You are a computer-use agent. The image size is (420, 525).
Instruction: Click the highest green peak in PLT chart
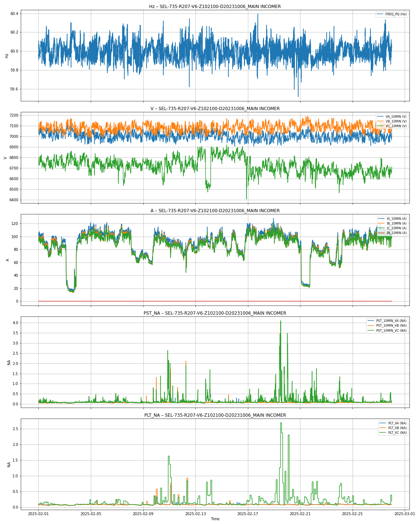coord(281,423)
